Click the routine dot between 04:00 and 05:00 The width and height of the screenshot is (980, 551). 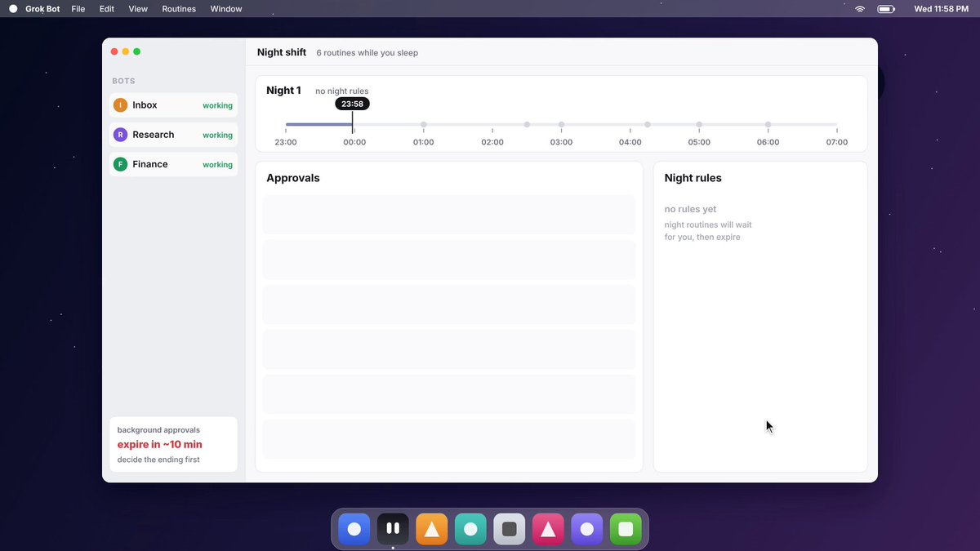(x=648, y=125)
